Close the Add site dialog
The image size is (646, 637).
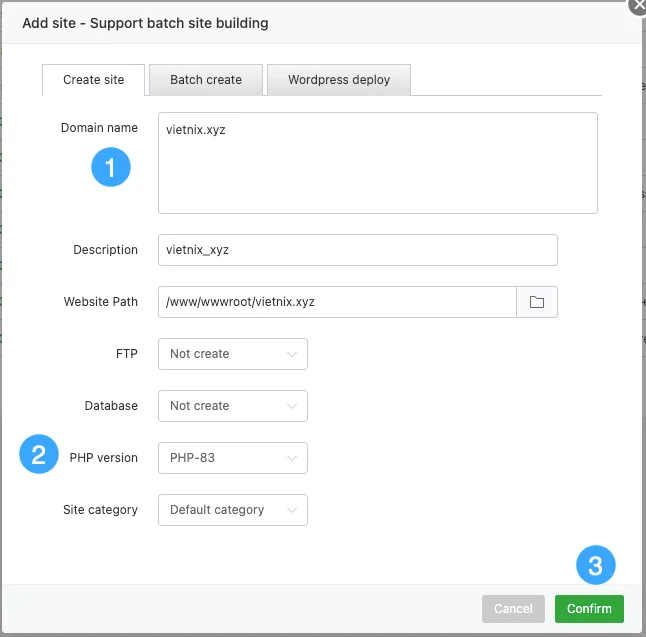coord(636,5)
